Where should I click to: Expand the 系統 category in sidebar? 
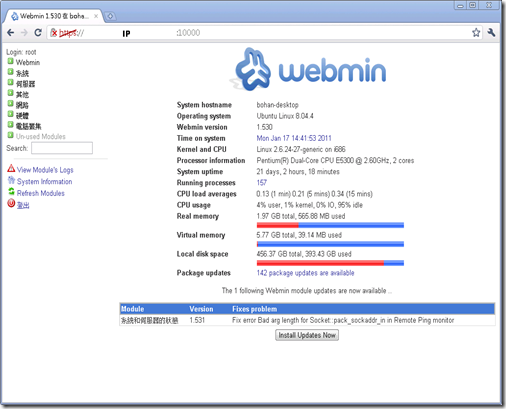coord(10,72)
